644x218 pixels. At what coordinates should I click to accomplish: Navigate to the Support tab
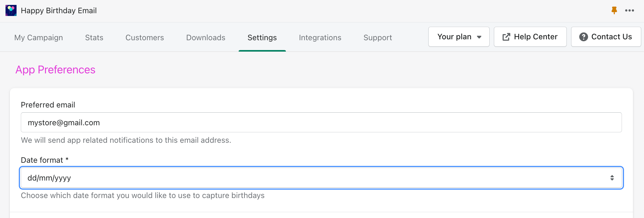[x=377, y=37]
